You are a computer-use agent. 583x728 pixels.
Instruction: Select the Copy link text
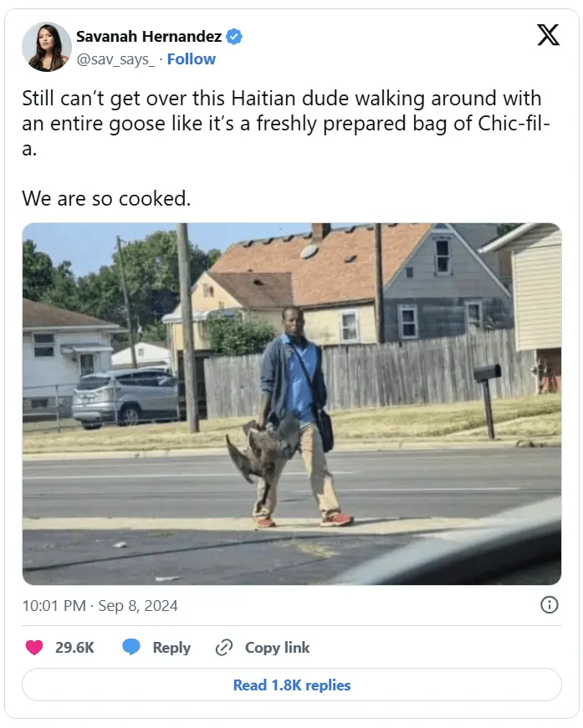[x=277, y=647]
